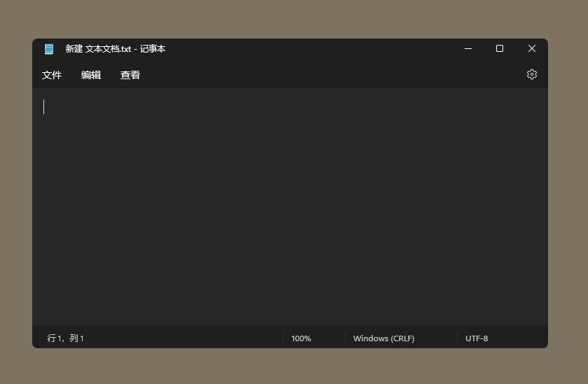588x384 pixels.
Task: Click the 100% zoom level in status bar
Action: click(301, 338)
